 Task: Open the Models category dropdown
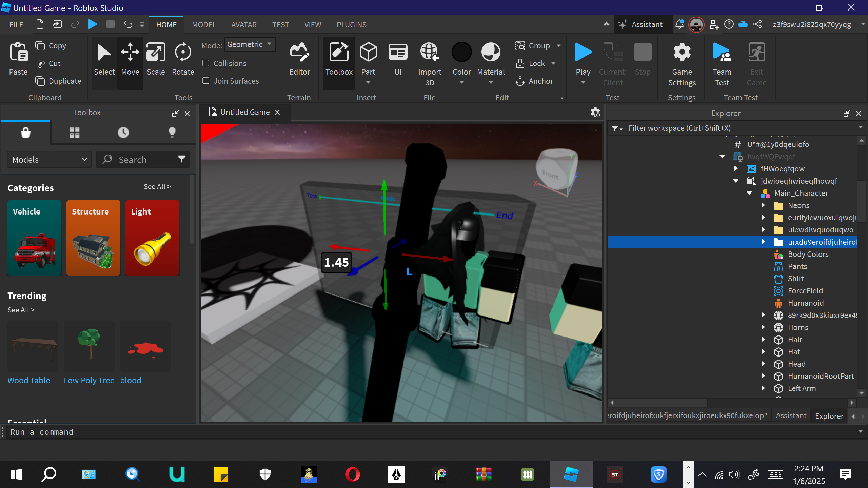[x=49, y=160]
